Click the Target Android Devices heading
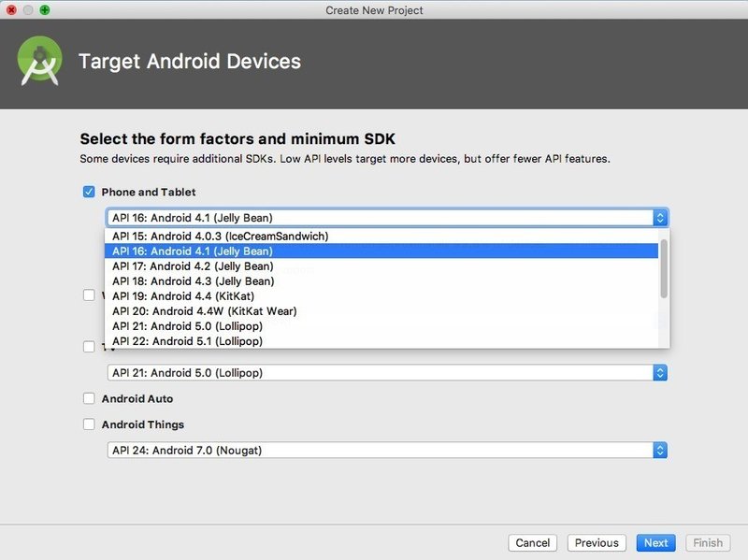The image size is (748, 560). pyautogui.click(x=190, y=61)
